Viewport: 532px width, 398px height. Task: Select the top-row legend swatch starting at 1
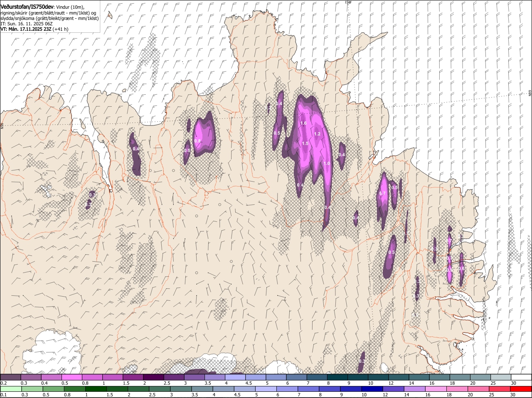click(x=113, y=377)
